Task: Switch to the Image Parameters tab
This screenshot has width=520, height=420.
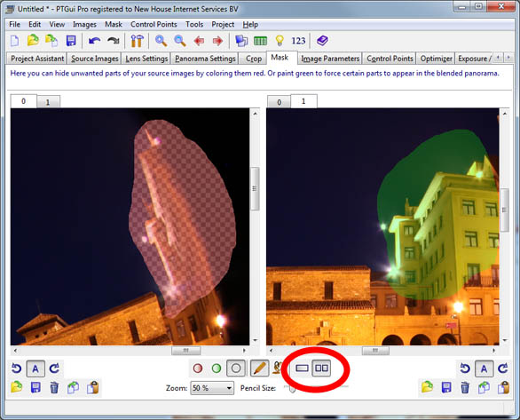Action: coord(330,59)
